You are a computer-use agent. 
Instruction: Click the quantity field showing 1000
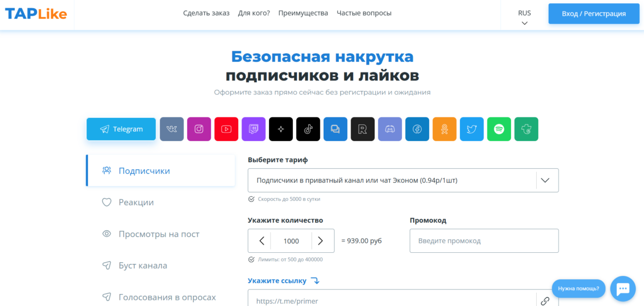click(291, 241)
